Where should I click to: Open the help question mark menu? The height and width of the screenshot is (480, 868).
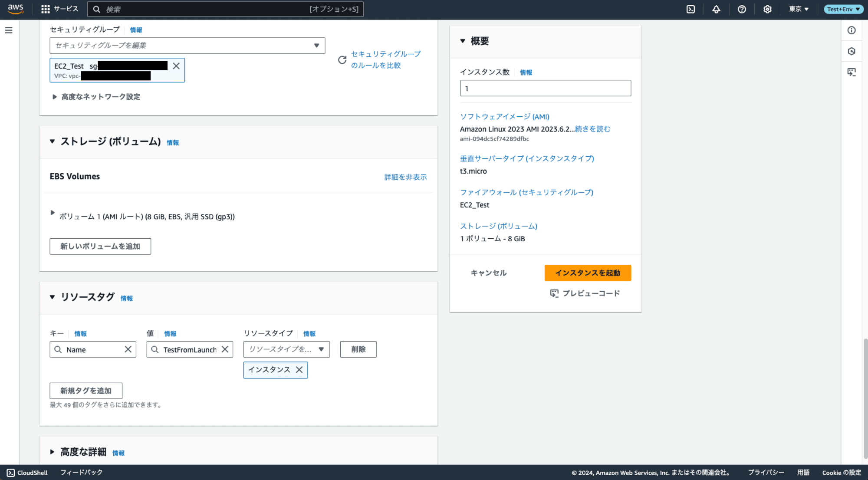[x=742, y=9]
